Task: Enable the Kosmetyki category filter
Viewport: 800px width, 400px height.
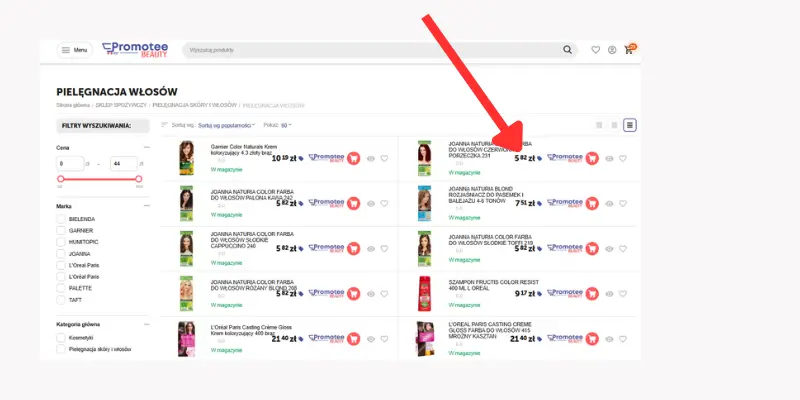Action: coord(61,338)
